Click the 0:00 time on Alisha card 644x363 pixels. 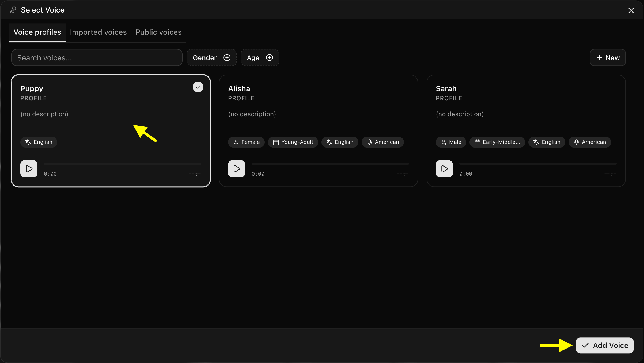(x=258, y=174)
